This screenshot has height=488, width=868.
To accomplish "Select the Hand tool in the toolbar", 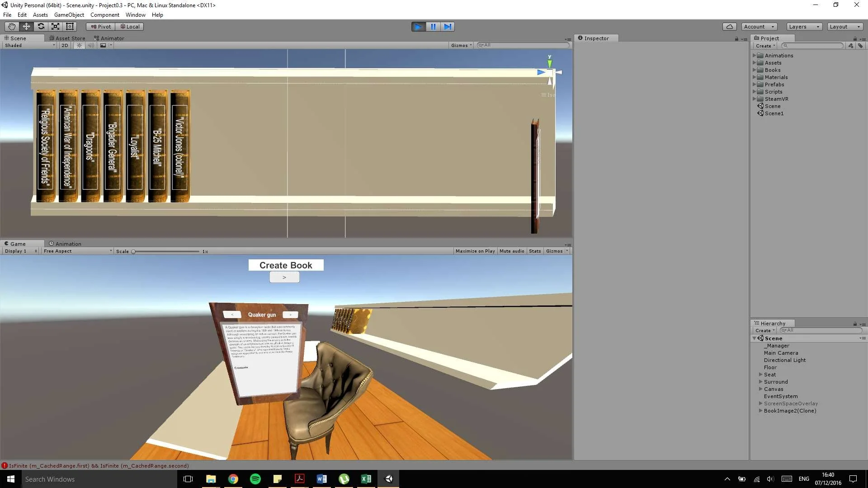I will 12,27.
